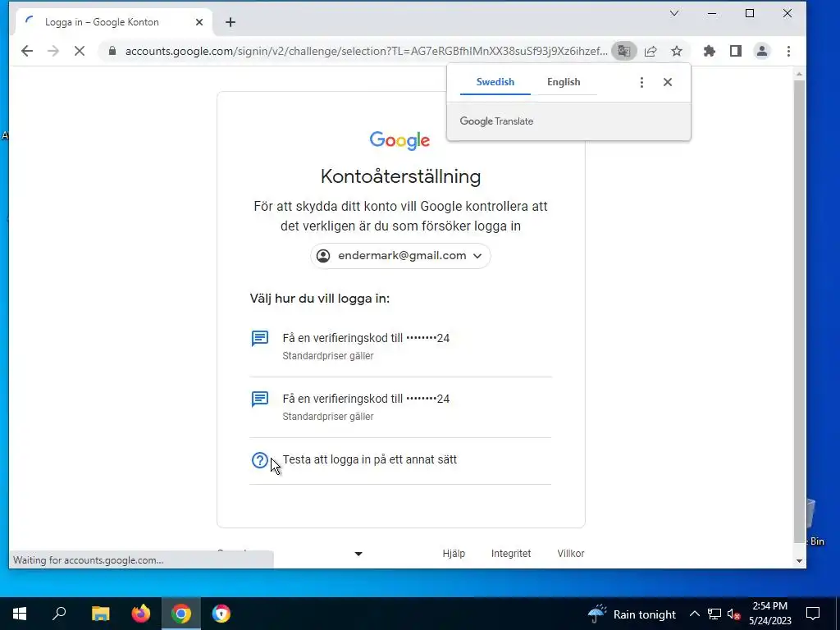Open the Rain tonight weather widget
The height and width of the screenshot is (630, 840).
[632, 614]
